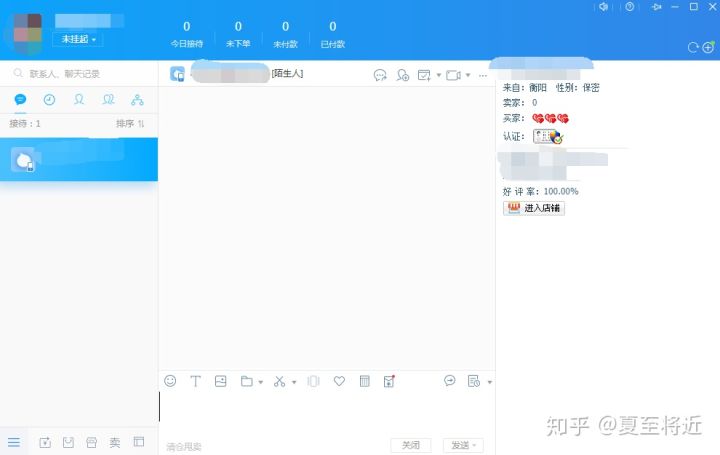Viewport: 720px width, 455px height.
Task: Switch to the single contact tab
Action: point(79,100)
